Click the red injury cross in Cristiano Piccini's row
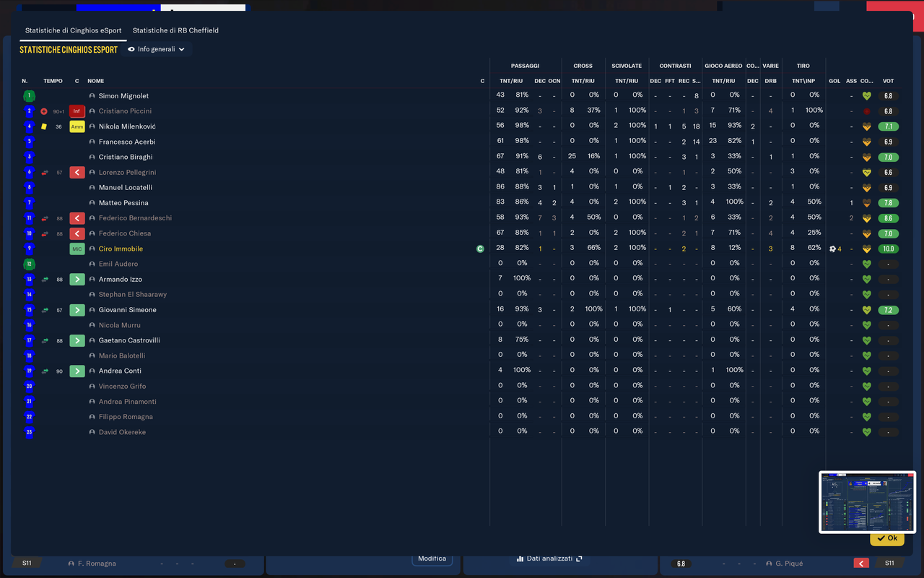The height and width of the screenshot is (578, 924). click(x=44, y=111)
